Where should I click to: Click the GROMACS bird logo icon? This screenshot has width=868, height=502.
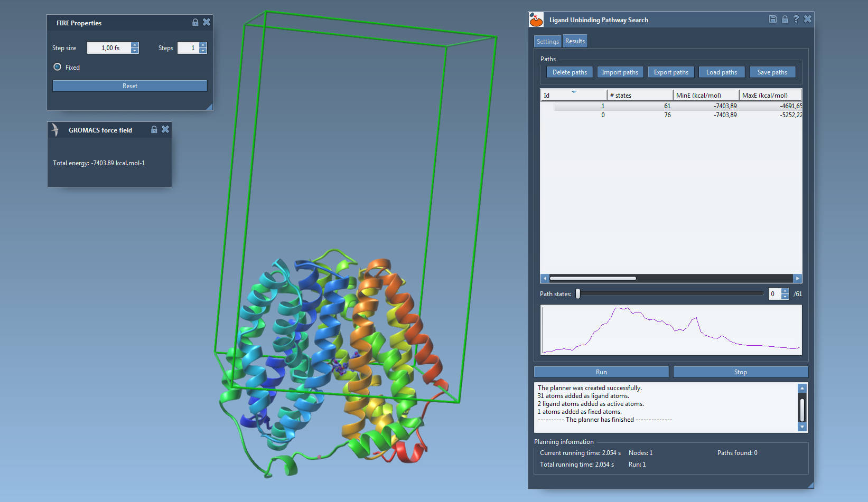55,130
